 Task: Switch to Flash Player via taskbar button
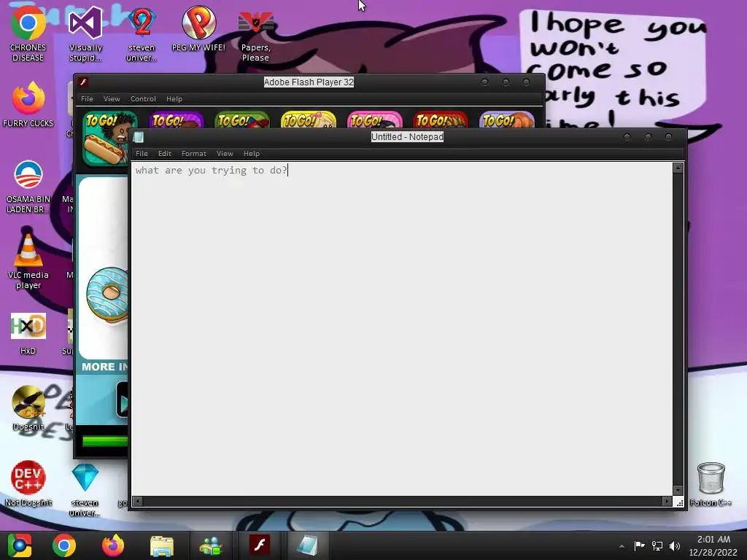coord(260,545)
